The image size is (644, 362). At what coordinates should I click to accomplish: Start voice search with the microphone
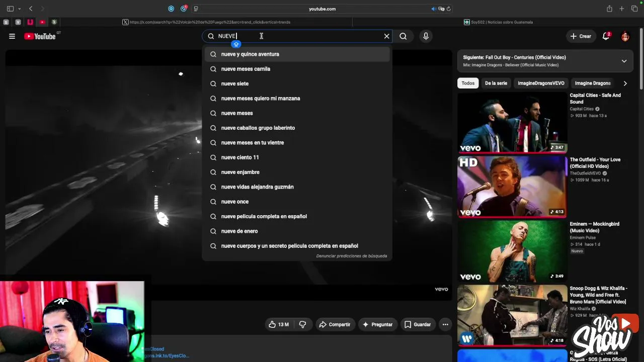426,36
